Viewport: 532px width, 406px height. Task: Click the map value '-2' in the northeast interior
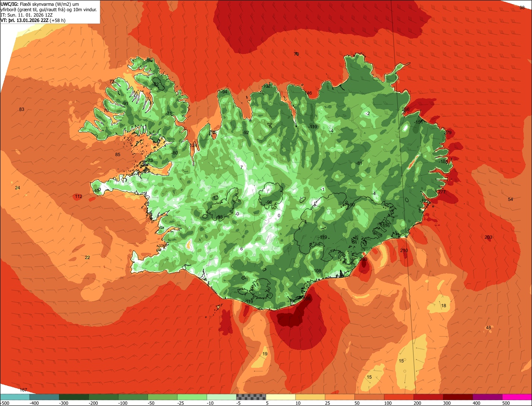(367, 113)
